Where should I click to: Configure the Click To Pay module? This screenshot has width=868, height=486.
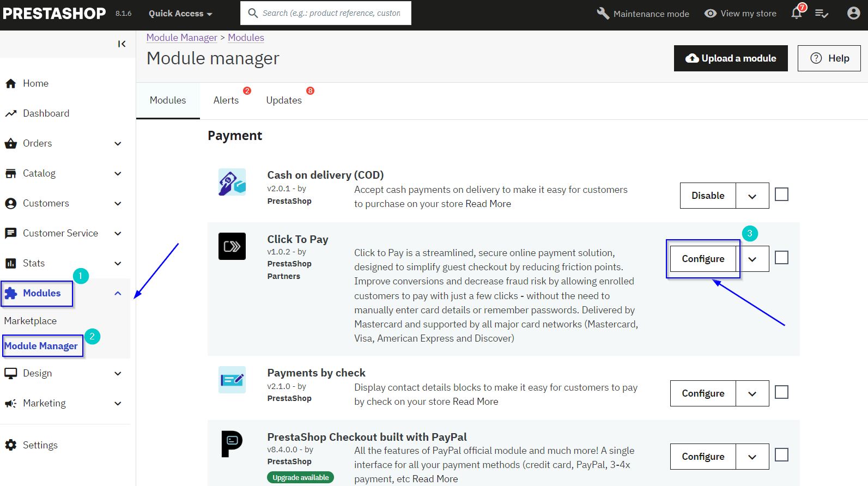(x=703, y=259)
